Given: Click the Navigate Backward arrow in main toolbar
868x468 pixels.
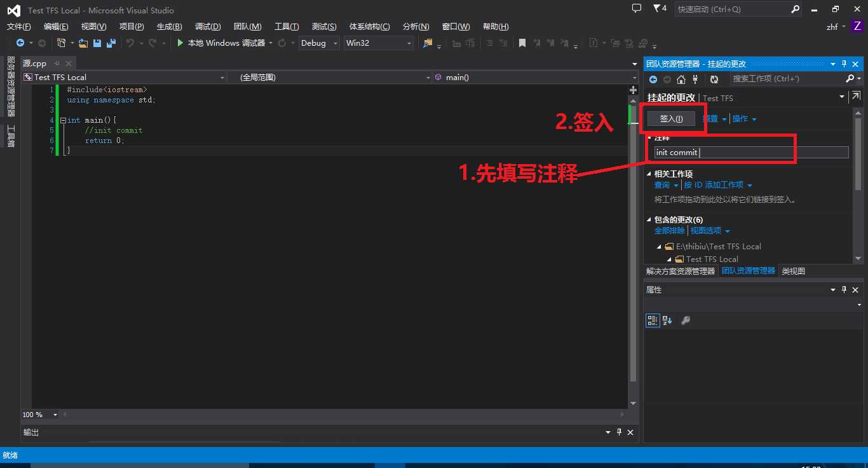Looking at the screenshot, I should point(20,43).
